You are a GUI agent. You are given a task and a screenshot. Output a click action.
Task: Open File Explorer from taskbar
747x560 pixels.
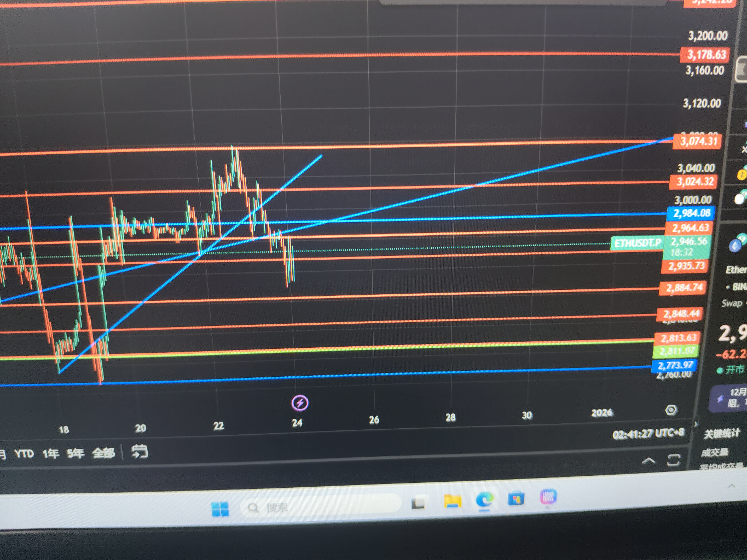pyautogui.click(x=452, y=500)
